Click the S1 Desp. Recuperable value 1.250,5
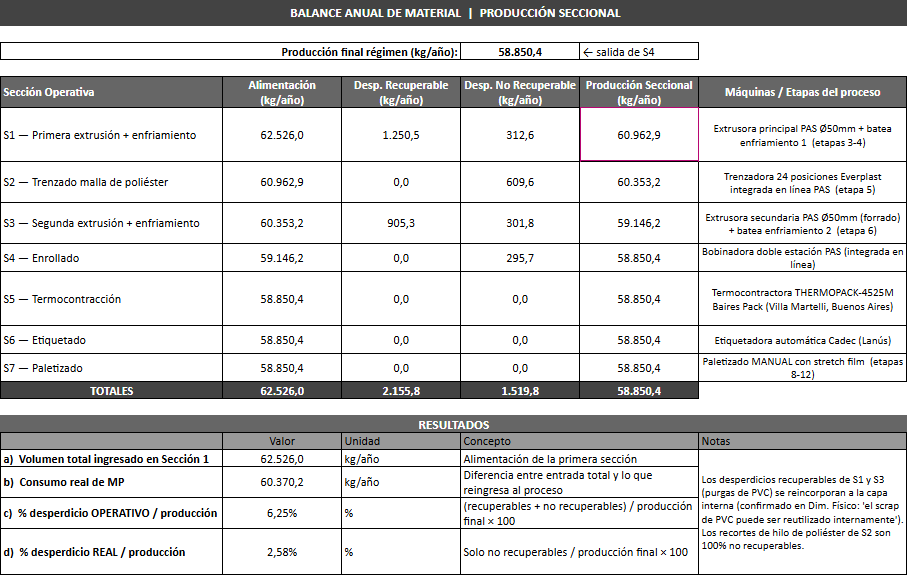This screenshot has width=909, height=577. click(x=401, y=135)
